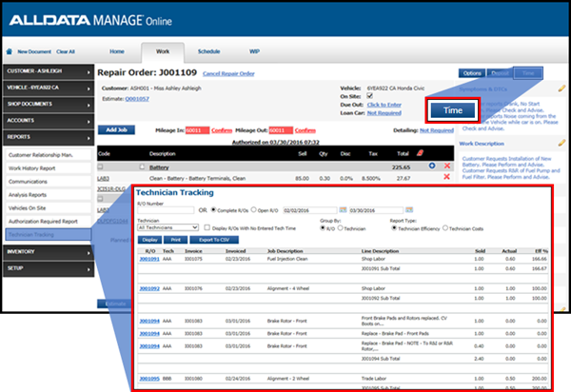Viewport: 571px width, 392px height.
Task: Click the Mileage In red field
Action: [x=197, y=130]
